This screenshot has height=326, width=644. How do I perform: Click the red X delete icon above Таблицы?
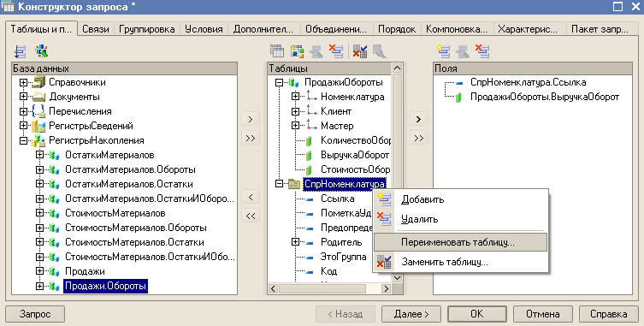click(336, 51)
